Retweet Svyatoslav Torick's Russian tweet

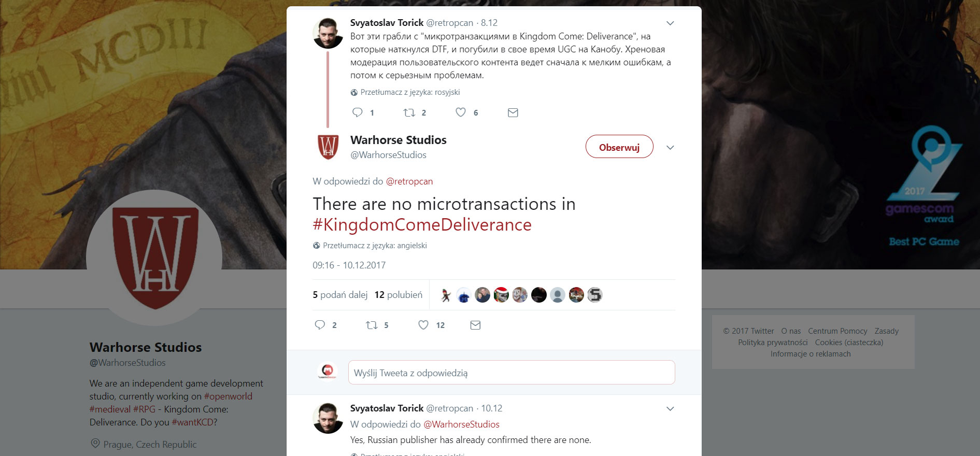point(409,112)
